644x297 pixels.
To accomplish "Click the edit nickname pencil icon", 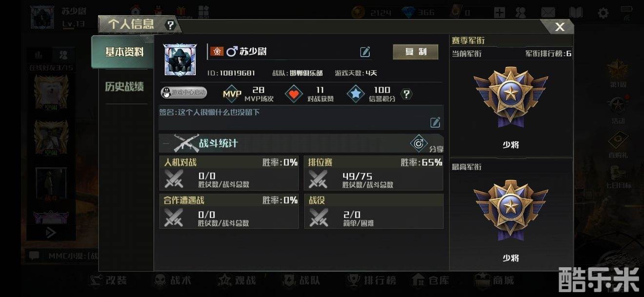I will (x=365, y=52).
